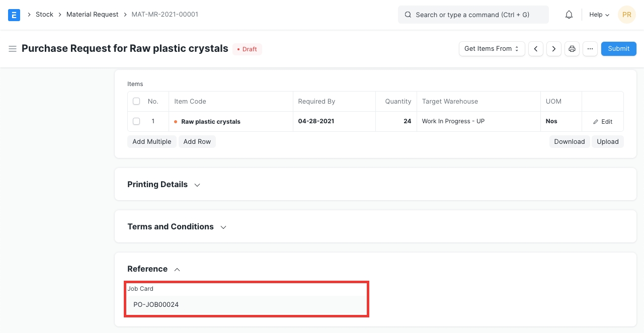644x333 pixels.
Task: Open the notifications bell
Action: pos(569,15)
